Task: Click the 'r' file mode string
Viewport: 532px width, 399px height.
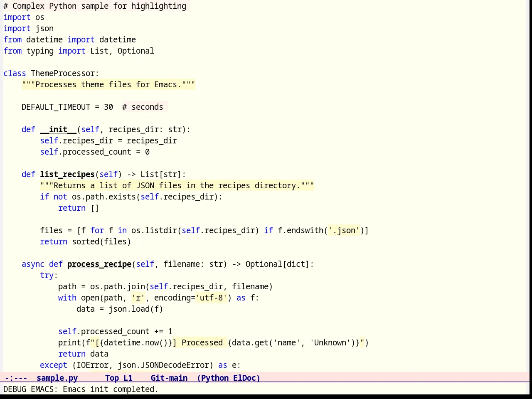Action: [138, 298]
